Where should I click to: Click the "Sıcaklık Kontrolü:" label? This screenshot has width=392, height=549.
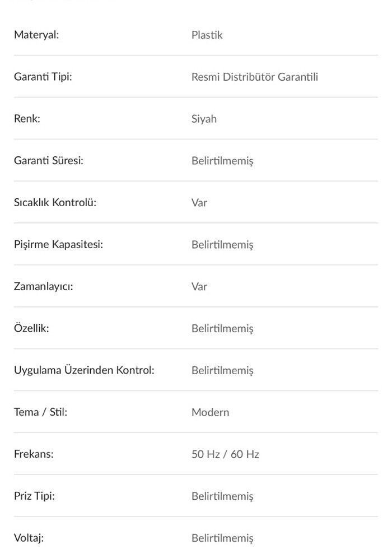click(55, 202)
